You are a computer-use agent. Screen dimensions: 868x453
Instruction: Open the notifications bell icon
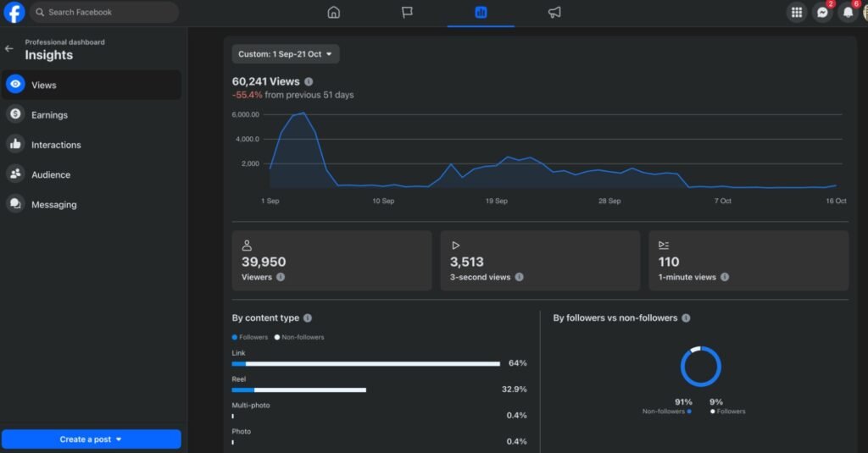click(847, 13)
